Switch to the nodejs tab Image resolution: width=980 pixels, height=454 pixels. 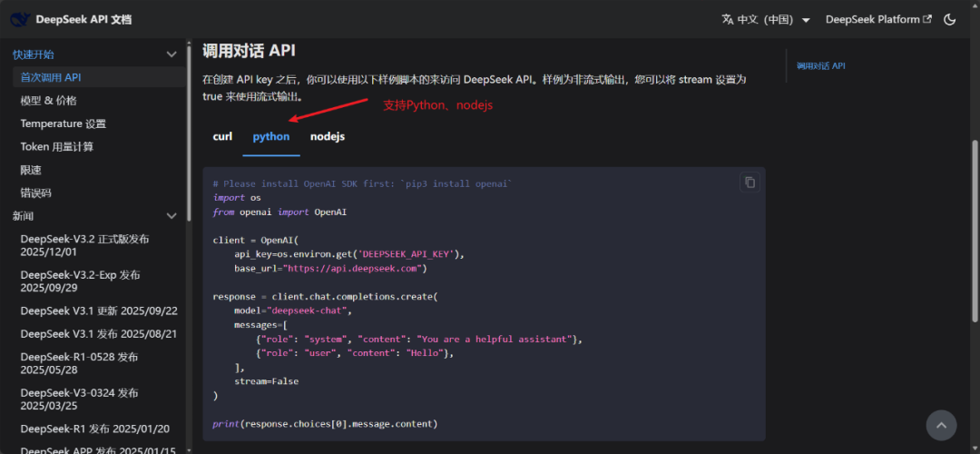click(x=328, y=136)
